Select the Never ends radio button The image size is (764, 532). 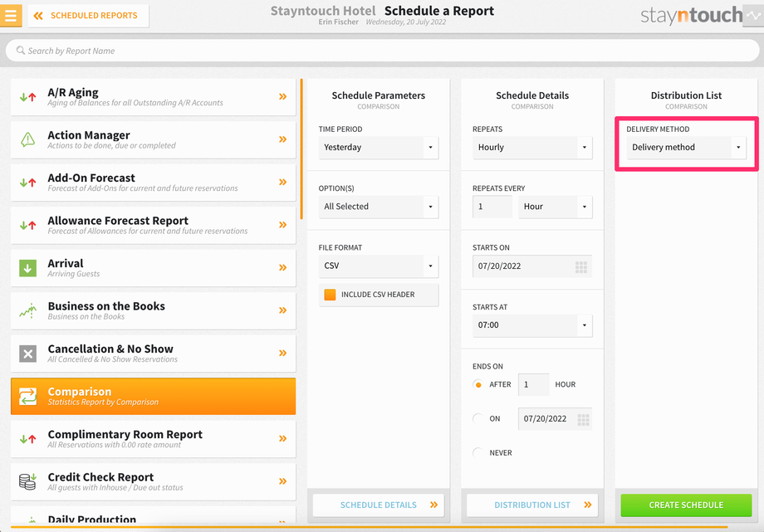478,453
